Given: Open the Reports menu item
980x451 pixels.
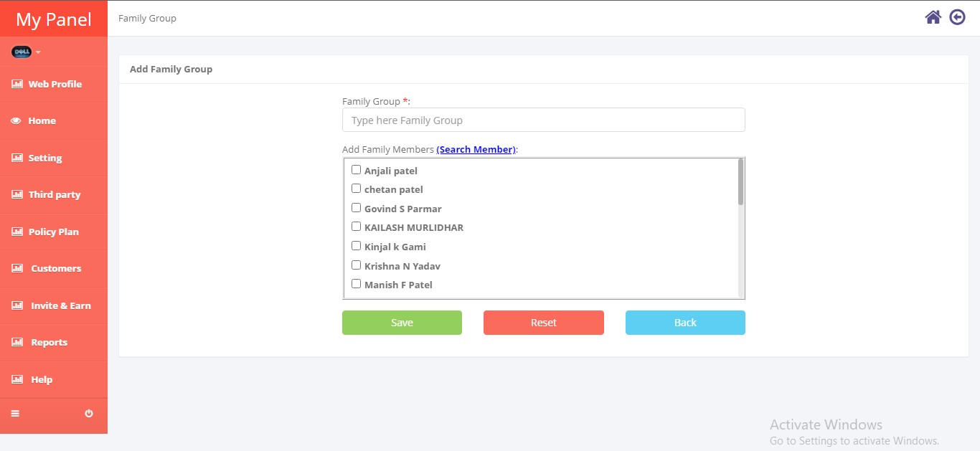Looking at the screenshot, I should (54, 342).
